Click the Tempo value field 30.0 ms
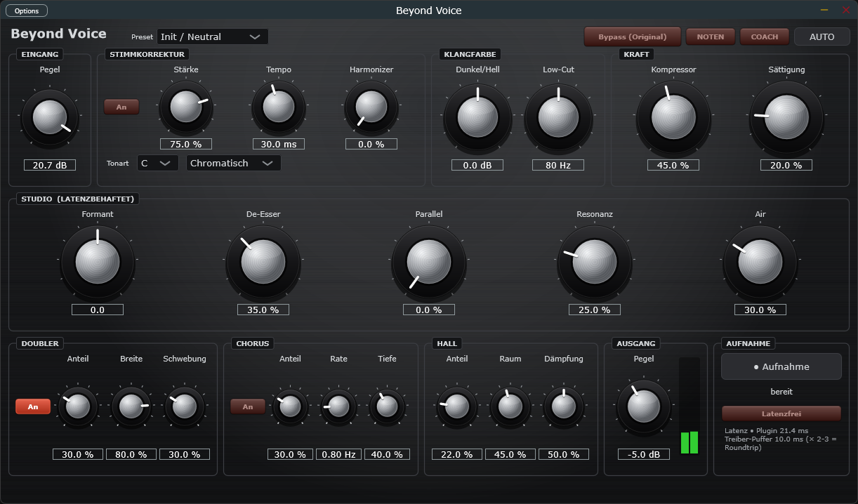 pos(279,144)
